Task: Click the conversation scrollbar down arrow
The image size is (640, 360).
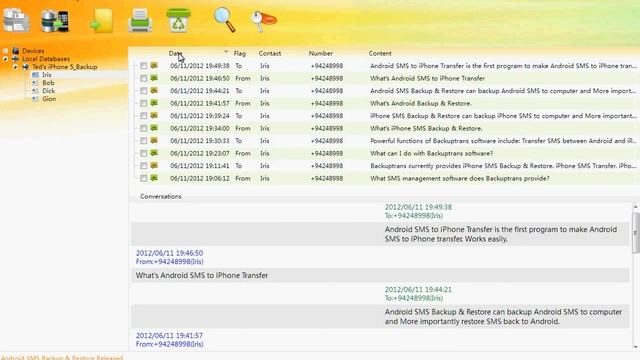Action: tap(636, 347)
